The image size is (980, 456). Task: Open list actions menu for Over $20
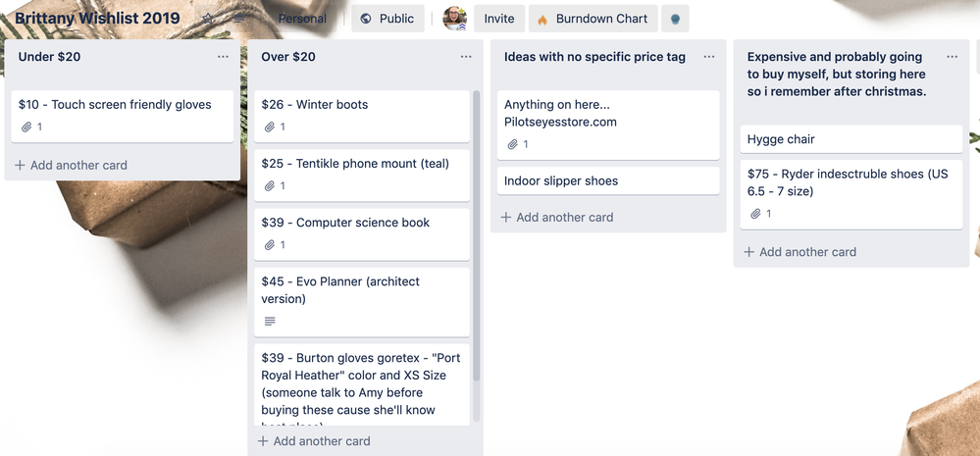coord(466,57)
